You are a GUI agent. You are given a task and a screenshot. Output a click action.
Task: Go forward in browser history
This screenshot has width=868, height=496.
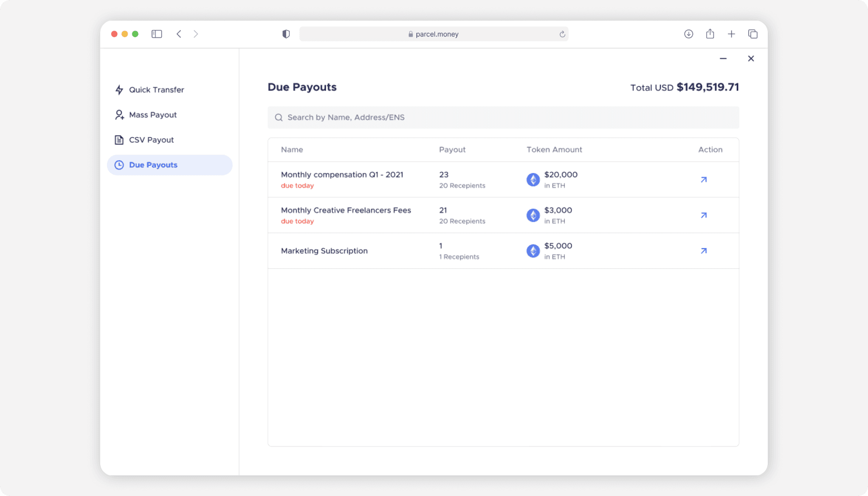pos(196,34)
